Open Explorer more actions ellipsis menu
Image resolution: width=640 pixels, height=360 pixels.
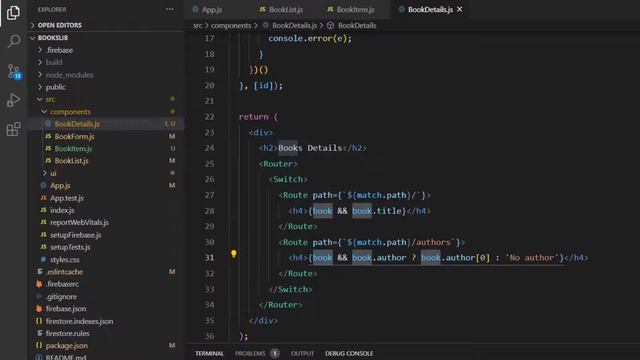coord(169,9)
